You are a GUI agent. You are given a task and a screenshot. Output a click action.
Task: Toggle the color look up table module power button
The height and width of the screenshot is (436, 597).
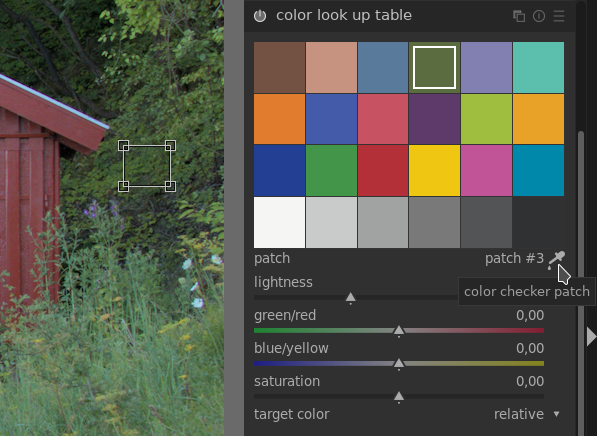click(260, 16)
